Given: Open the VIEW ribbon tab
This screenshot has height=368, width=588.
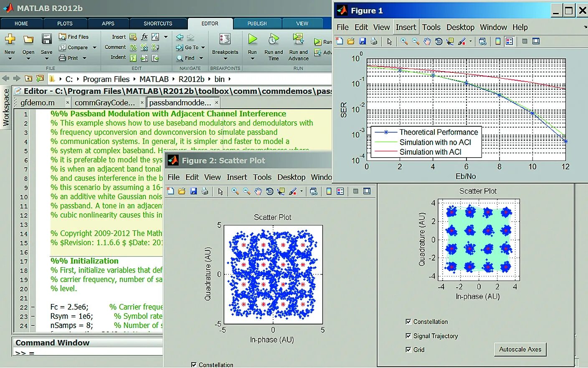Looking at the screenshot, I should coord(302,23).
